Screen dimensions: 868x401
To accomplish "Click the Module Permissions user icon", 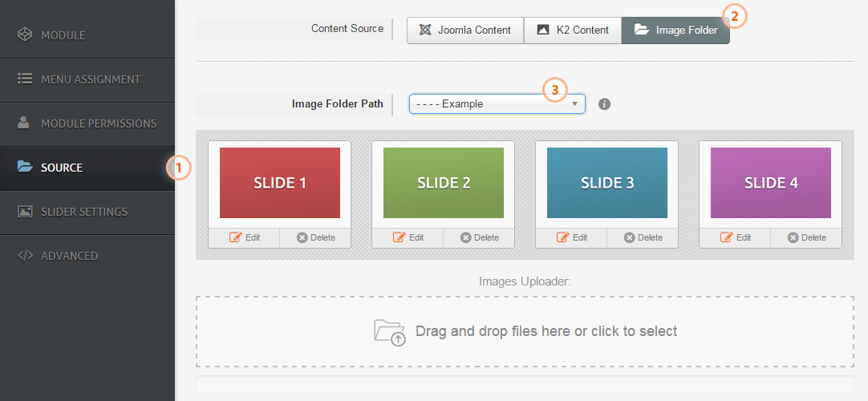I will (x=25, y=124).
